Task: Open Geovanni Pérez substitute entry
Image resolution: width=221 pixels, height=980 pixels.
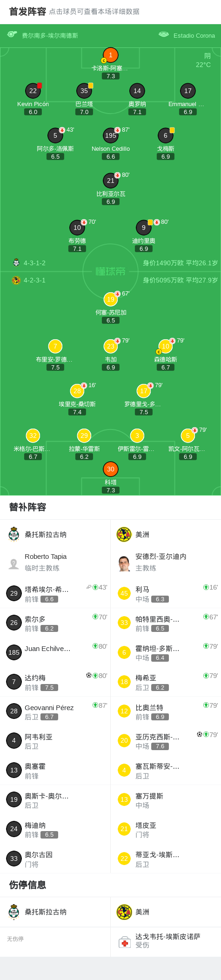Action: pyautogui.click(x=55, y=711)
